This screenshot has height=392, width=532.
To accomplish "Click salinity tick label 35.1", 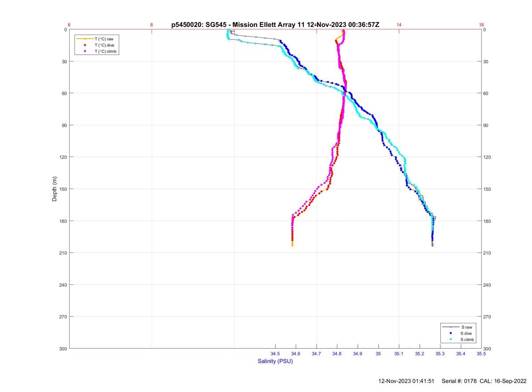I will tap(399, 353).
